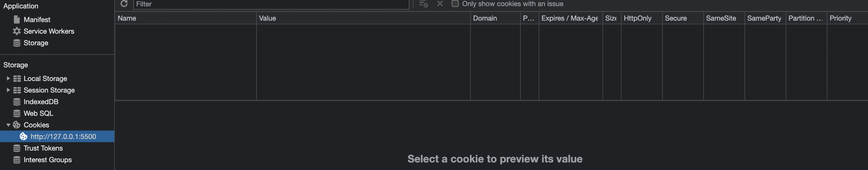Sort cookies by the Domain column header

(x=495, y=18)
